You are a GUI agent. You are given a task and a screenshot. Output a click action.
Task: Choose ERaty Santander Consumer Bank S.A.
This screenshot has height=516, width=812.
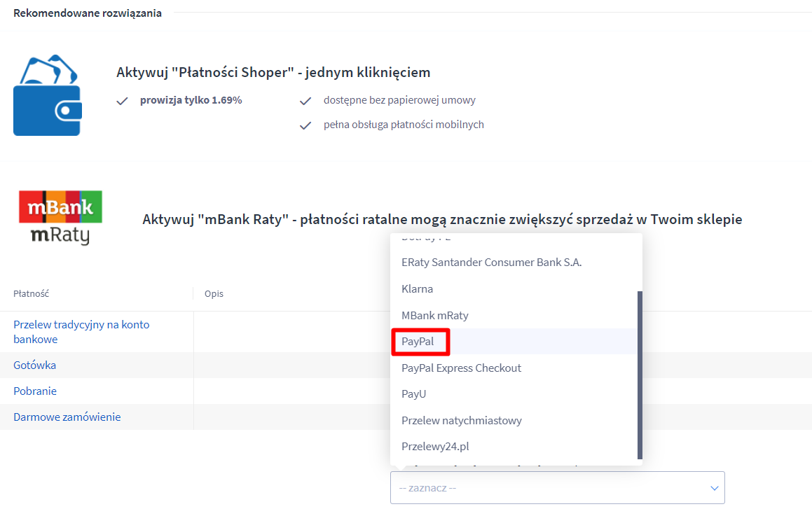point(491,263)
